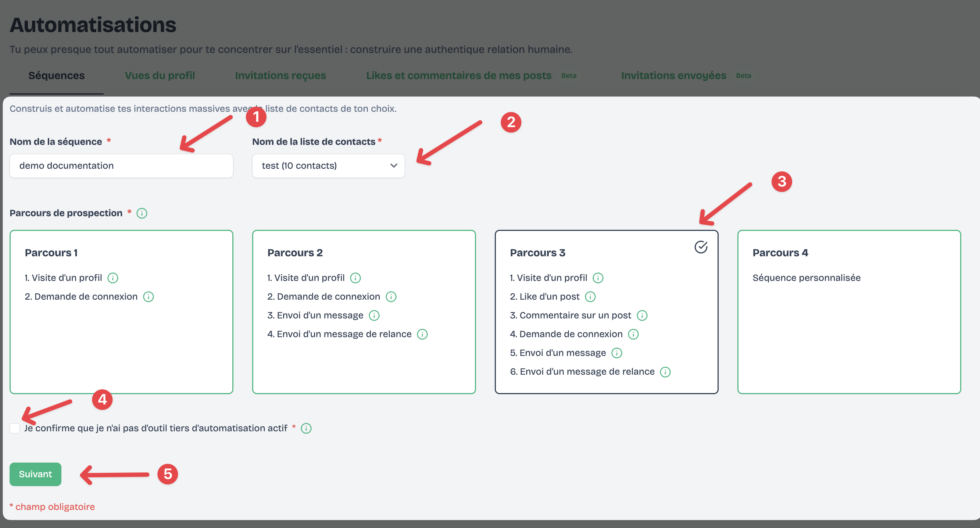
Task: Click info icon beside Like d'un post
Action: click(590, 297)
